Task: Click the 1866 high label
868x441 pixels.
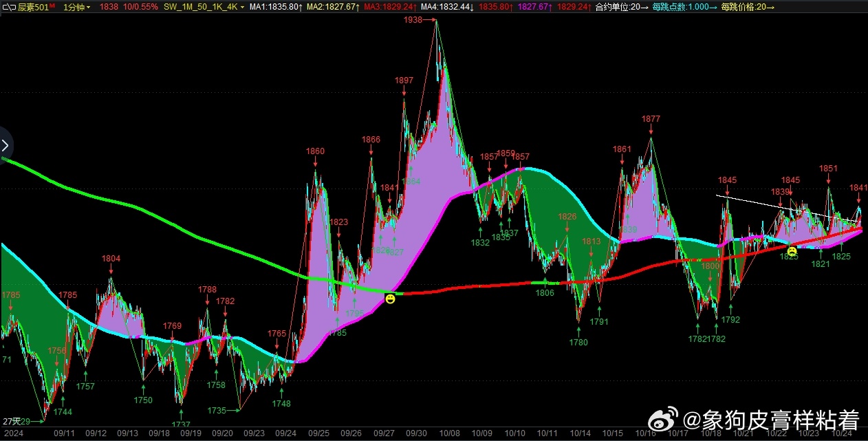Action: 371,140
